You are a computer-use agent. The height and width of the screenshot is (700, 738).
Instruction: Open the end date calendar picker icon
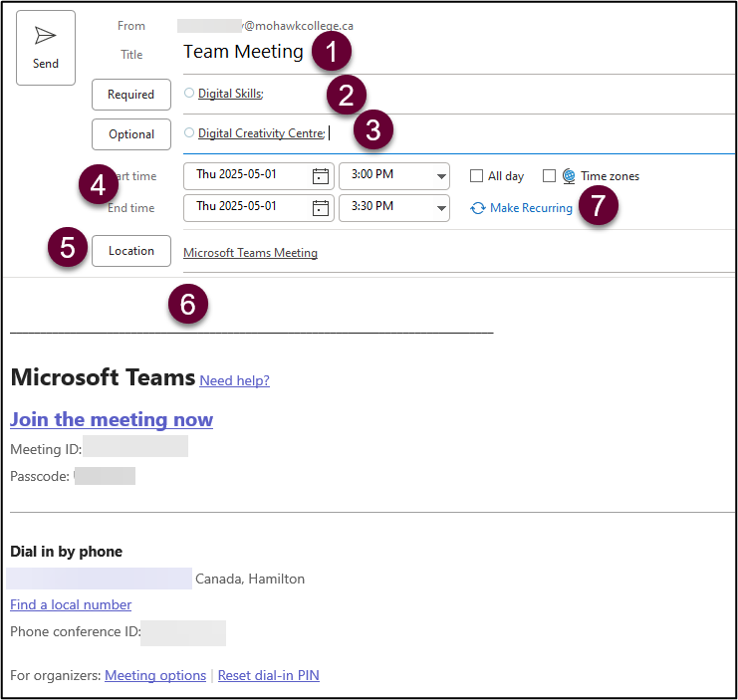[x=321, y=208]
